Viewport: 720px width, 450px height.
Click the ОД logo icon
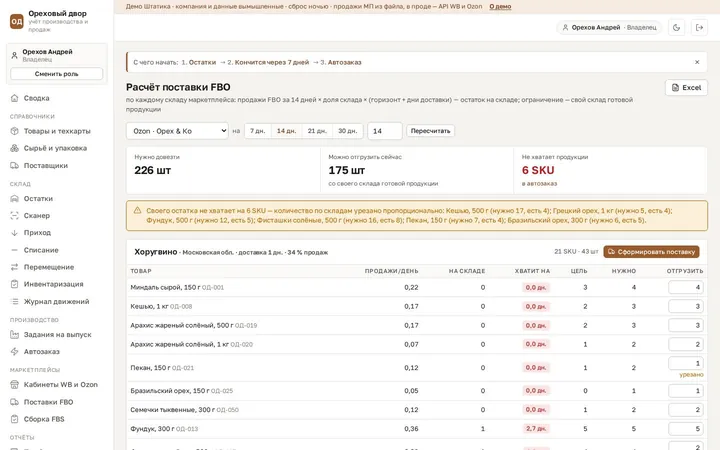pyautogui.click(x=17, y=21)
